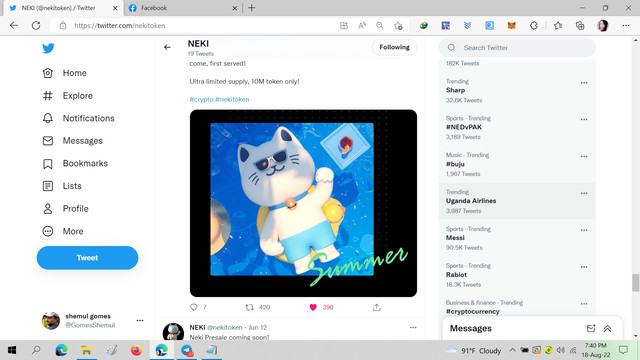Open the Explore page
640x360 pixels.
pos(68,96)
